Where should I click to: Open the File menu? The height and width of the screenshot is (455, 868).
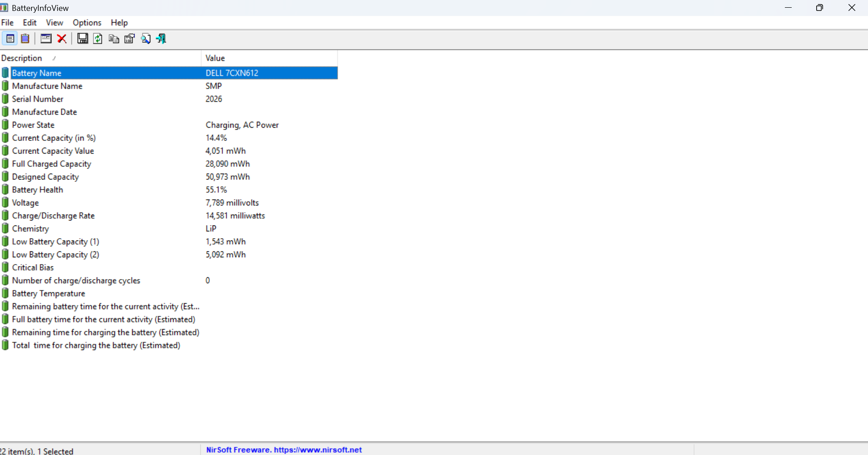click(7, 23)
